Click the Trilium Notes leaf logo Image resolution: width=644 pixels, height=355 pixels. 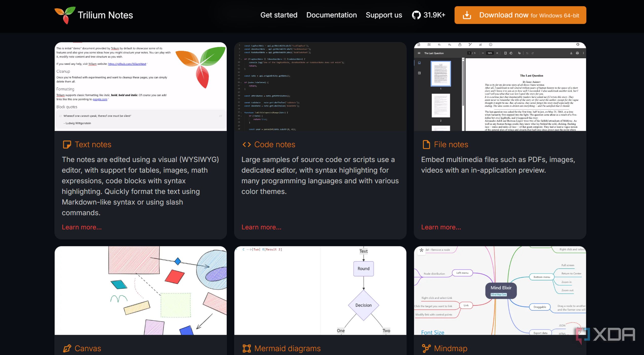pyautogui.click(x=65, y=15)
